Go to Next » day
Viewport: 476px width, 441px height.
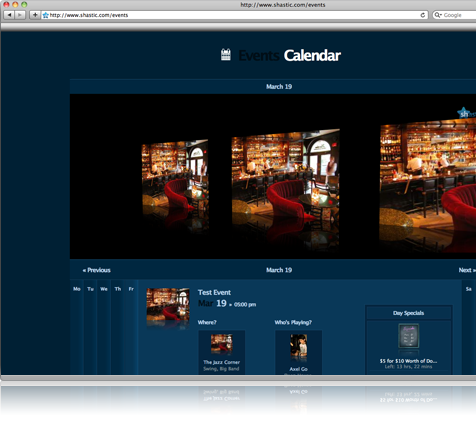tap(467, 270)
